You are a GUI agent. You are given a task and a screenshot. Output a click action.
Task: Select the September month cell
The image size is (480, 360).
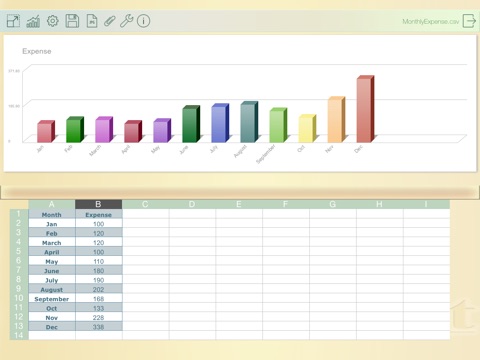click(52, 299)
